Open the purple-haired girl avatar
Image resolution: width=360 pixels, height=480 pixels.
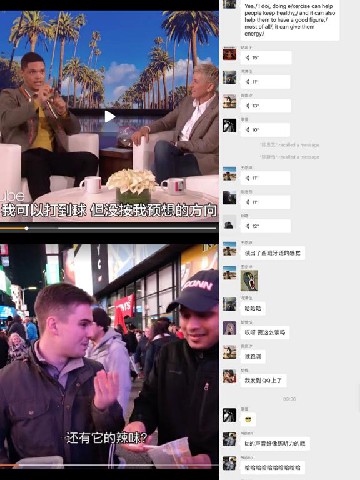(x=229, y=328)
